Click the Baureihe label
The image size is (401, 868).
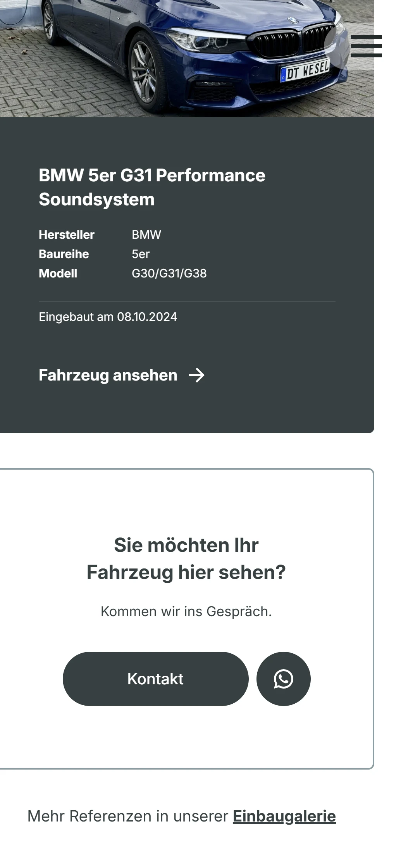coord(64,254)
